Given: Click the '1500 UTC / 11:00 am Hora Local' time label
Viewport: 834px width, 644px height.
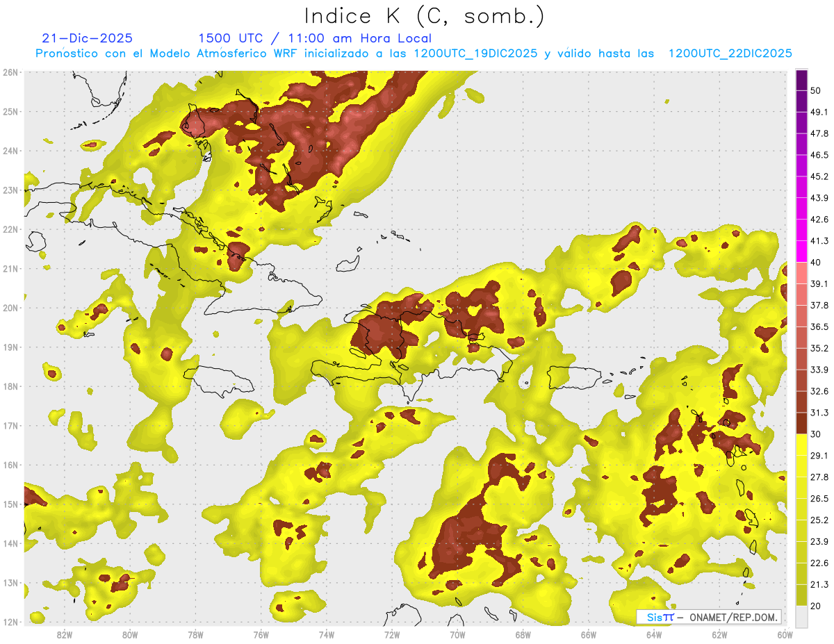Looking at the screenshot, I should (x=315, y=38).
